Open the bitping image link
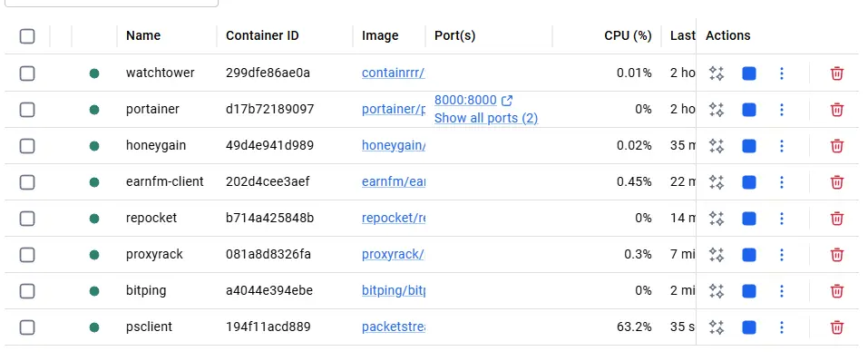 pos(394,290)
